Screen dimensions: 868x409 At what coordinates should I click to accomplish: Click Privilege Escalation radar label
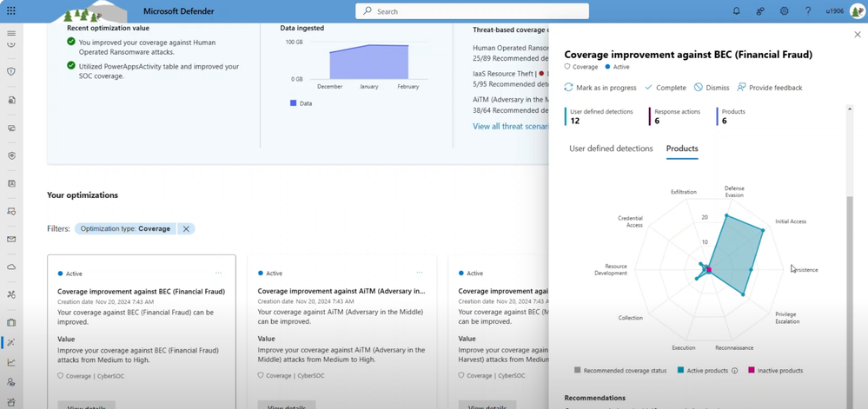click(x=787, y=318)
